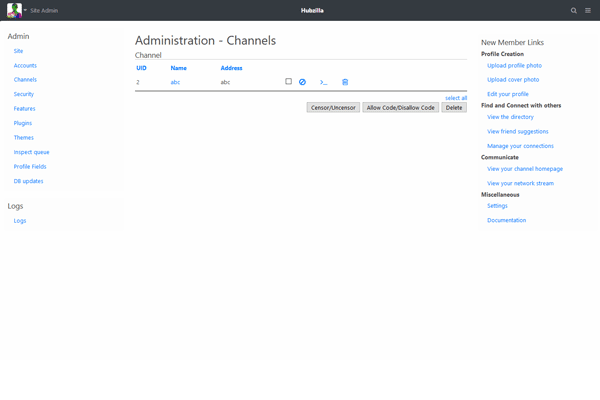
Task: Open the Site admin menu item
Action: (x=18, y=50)
